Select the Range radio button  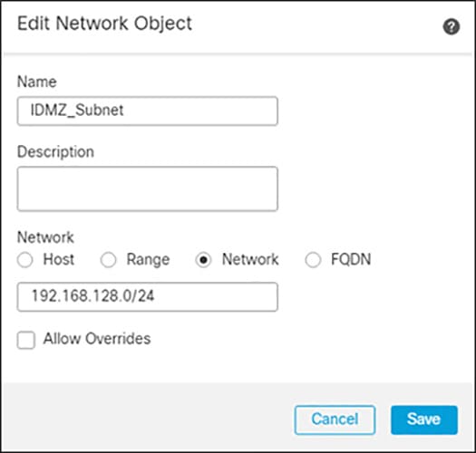point(109,260)
